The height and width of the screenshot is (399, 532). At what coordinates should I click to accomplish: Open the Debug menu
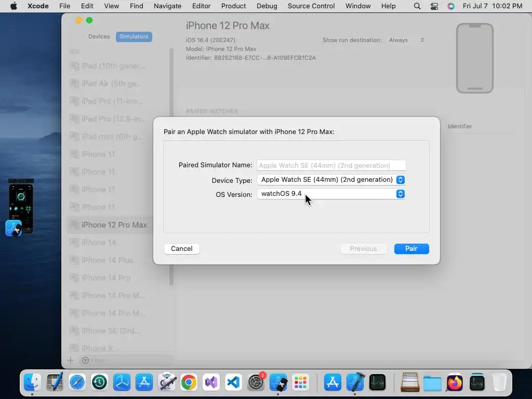tap(267, 6)
